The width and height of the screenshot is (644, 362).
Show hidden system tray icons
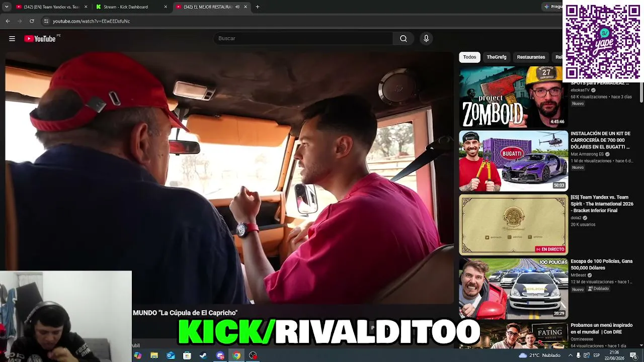570,355
